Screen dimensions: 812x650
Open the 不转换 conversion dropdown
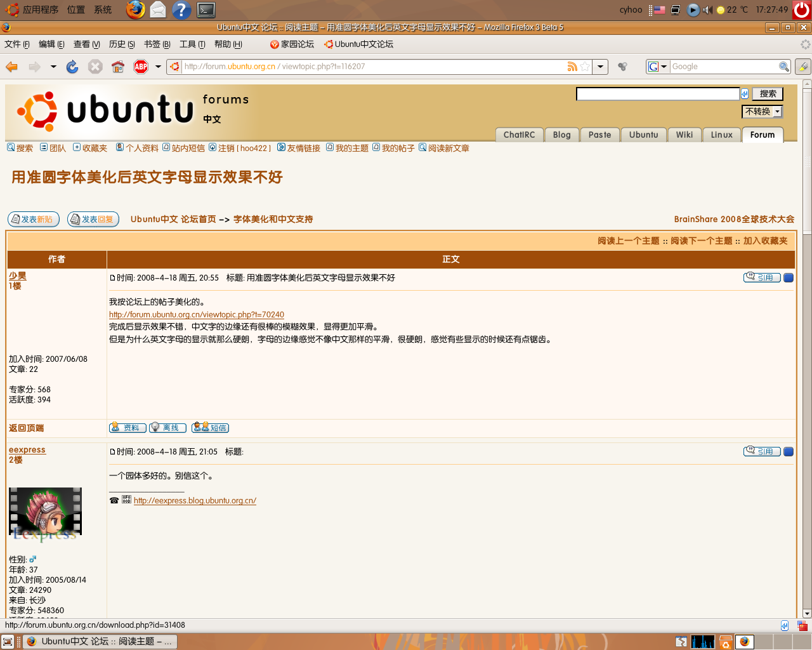click(763, 112)
